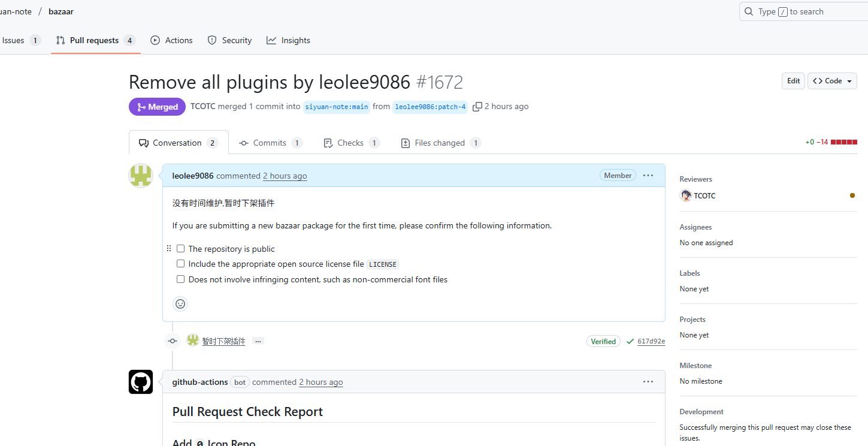This screenshot has width=868, height=446.
Task: Copy the head branch name icon
Action: (477, 107)
